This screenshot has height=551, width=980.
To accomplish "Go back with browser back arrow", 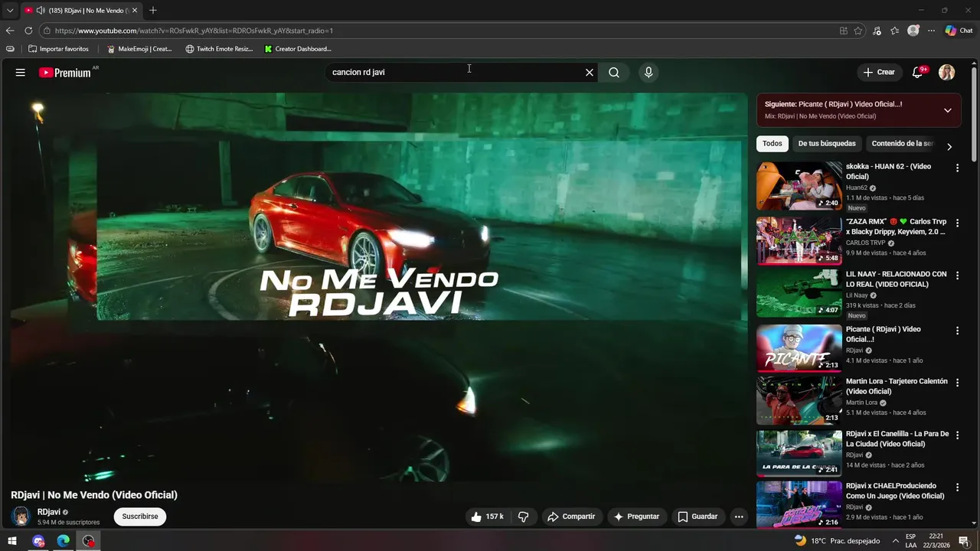I will 10,31.
